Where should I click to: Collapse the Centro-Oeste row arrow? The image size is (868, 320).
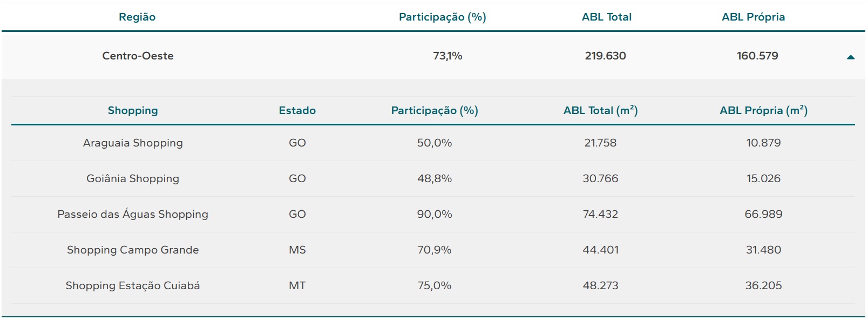pos(851,57)
